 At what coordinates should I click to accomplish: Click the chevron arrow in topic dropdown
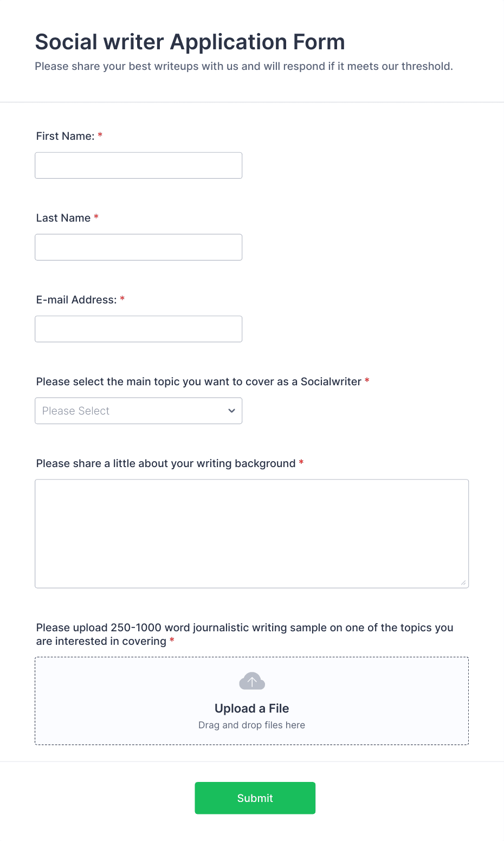tap(231, 411)
